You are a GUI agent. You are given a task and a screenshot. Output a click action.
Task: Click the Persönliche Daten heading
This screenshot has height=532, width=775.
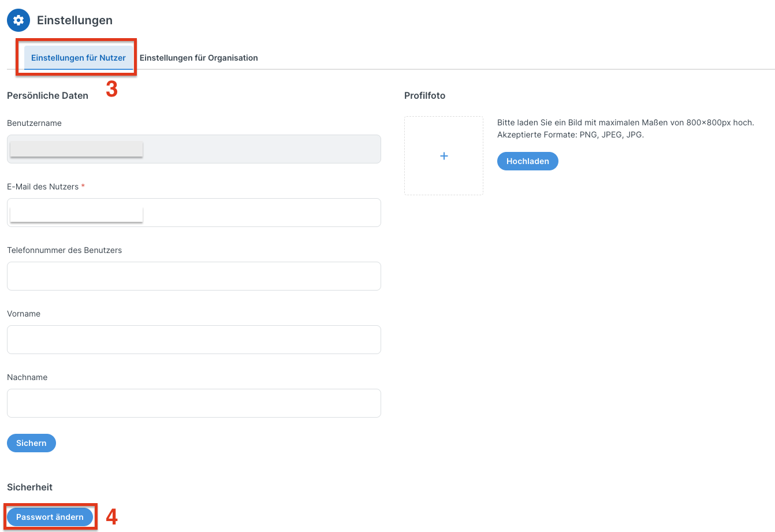pos(47,96)
